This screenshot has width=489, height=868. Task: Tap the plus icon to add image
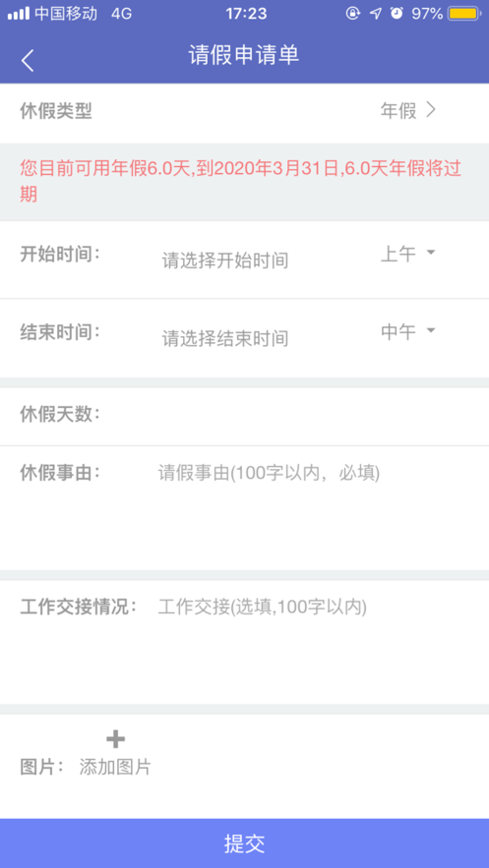115,739
